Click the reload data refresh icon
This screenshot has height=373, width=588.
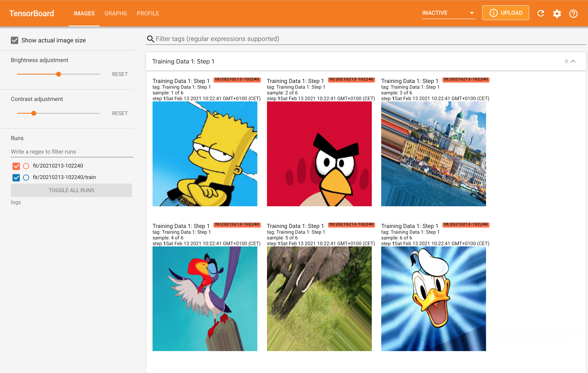pyautogui.click(x=541, y=13)
